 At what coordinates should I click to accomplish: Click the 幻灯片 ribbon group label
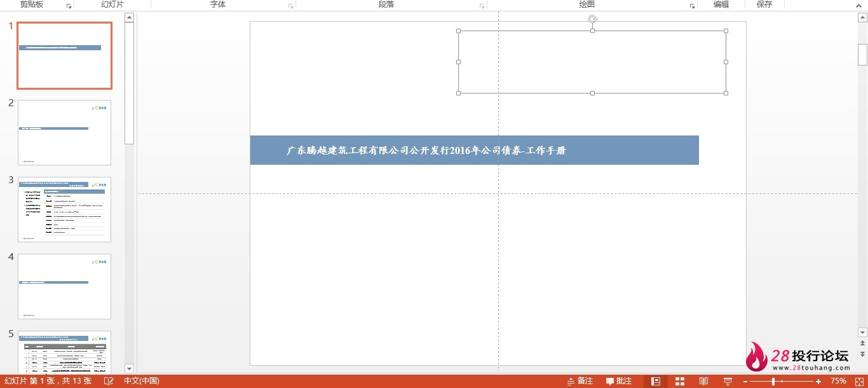(x=112, y=4)
